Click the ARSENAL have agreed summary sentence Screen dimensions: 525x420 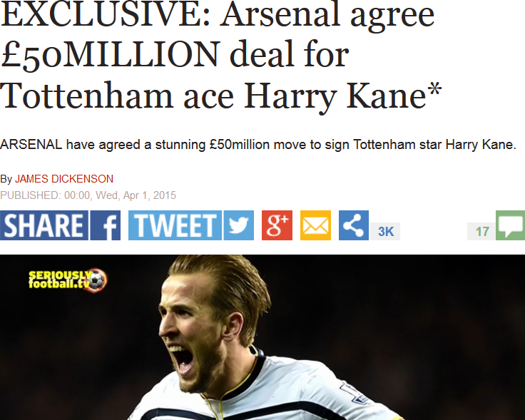tap(258, 145)
